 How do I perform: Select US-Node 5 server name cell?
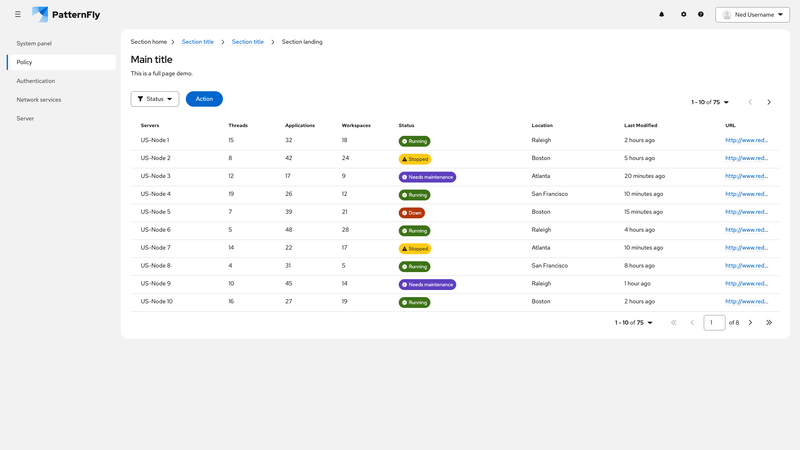(156, 212)
